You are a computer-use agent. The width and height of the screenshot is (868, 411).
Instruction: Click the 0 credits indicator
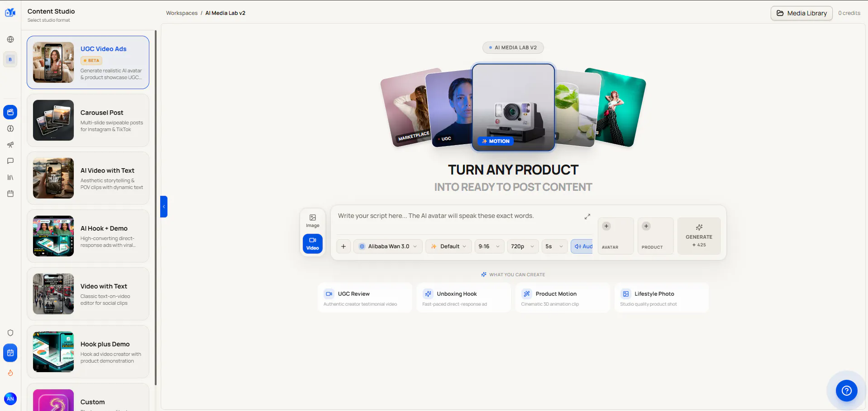pos(849,13)
